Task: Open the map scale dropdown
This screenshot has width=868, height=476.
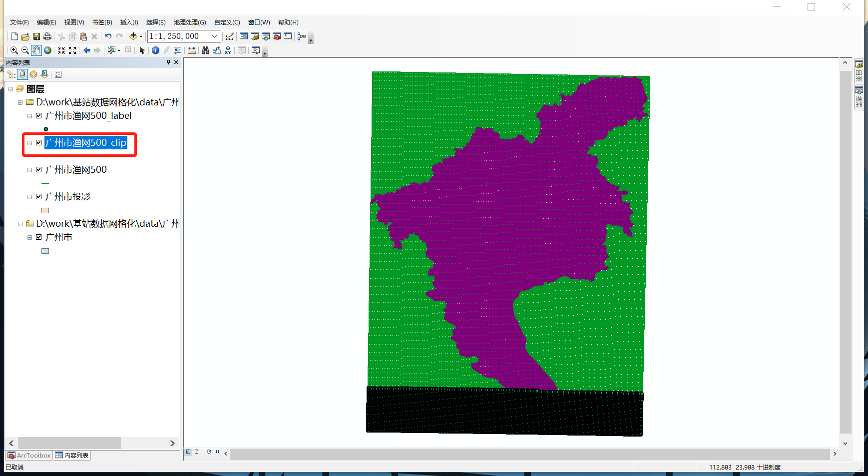Action: (x=214, y=36)
